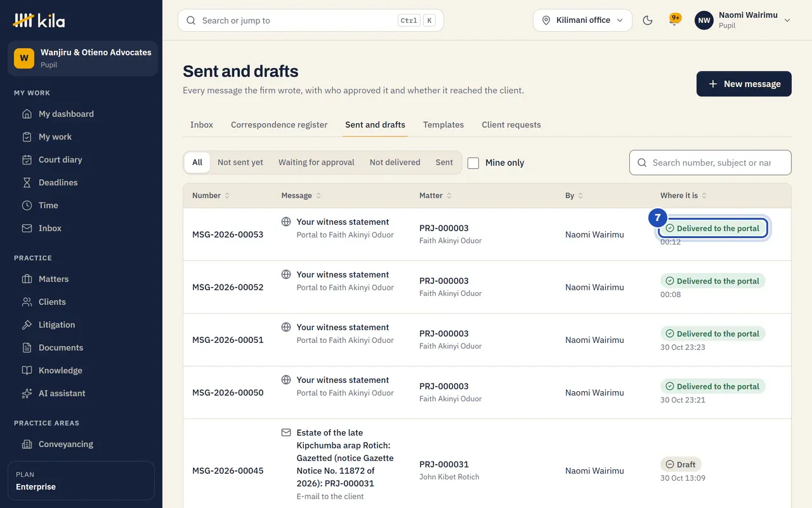The image size is (812, 508).
Task: Filter to Not sent yet messages
Action: (240, 163)
